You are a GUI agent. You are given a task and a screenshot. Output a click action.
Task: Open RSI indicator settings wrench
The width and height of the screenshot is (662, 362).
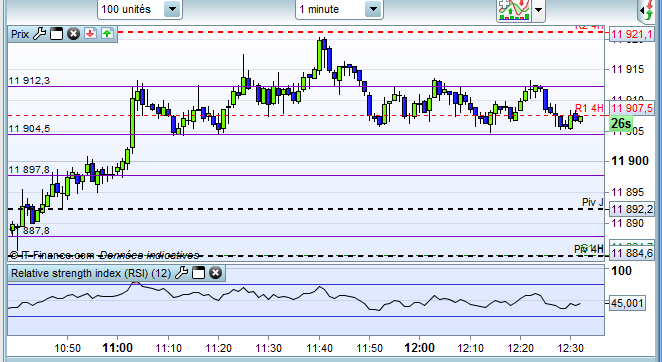[181, 273]
